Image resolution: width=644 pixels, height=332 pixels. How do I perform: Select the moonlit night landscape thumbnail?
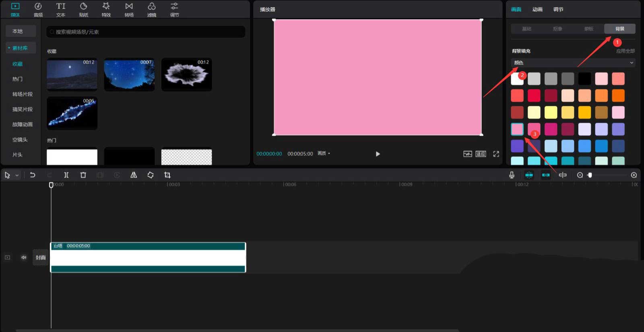(72, 74)
